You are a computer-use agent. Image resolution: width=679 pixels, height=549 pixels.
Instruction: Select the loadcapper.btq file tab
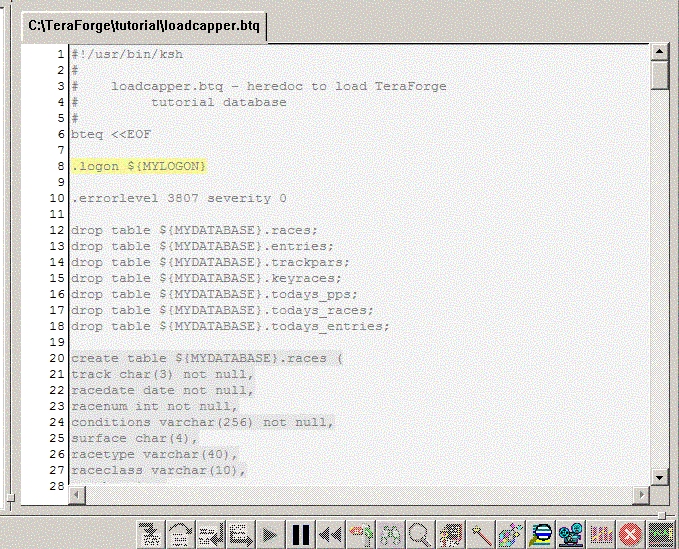(x=144, y=26)
